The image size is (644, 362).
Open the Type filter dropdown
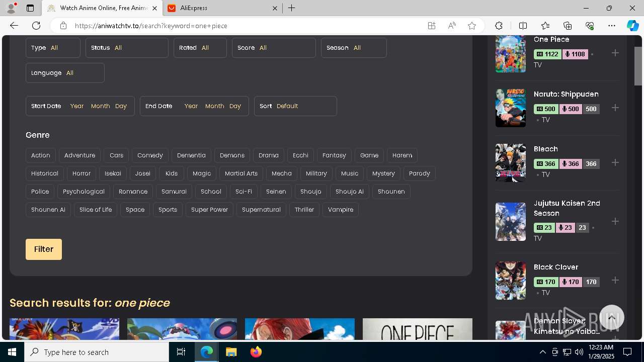point(53,48)
